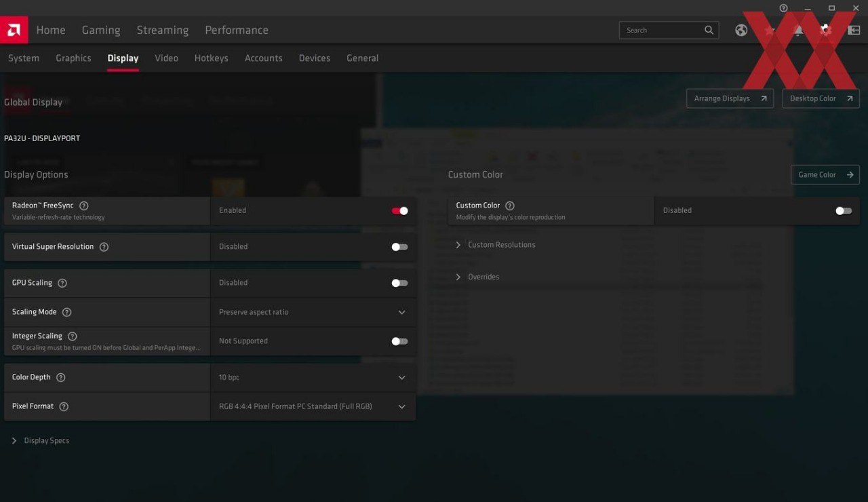Expand the Custom Resolutions section

click(496, 245)
